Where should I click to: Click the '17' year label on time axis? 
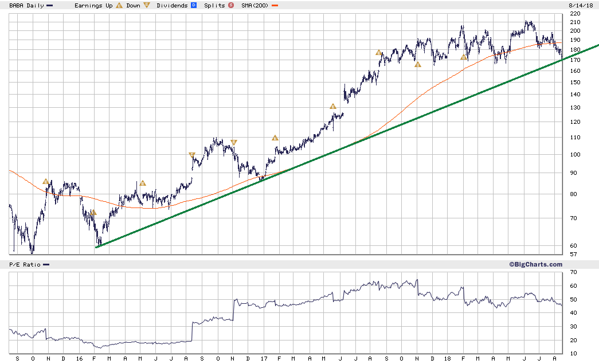(264, 359)
